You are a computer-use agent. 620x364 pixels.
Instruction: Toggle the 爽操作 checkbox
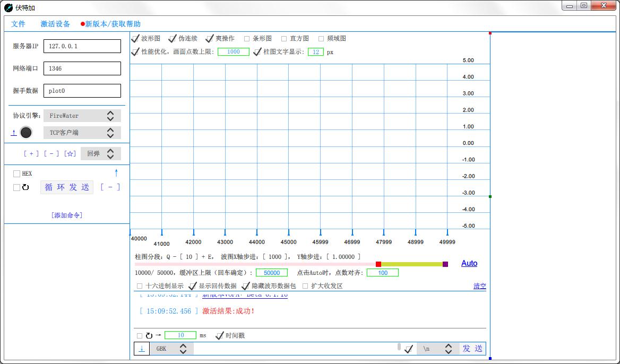[x=210, y=38]
